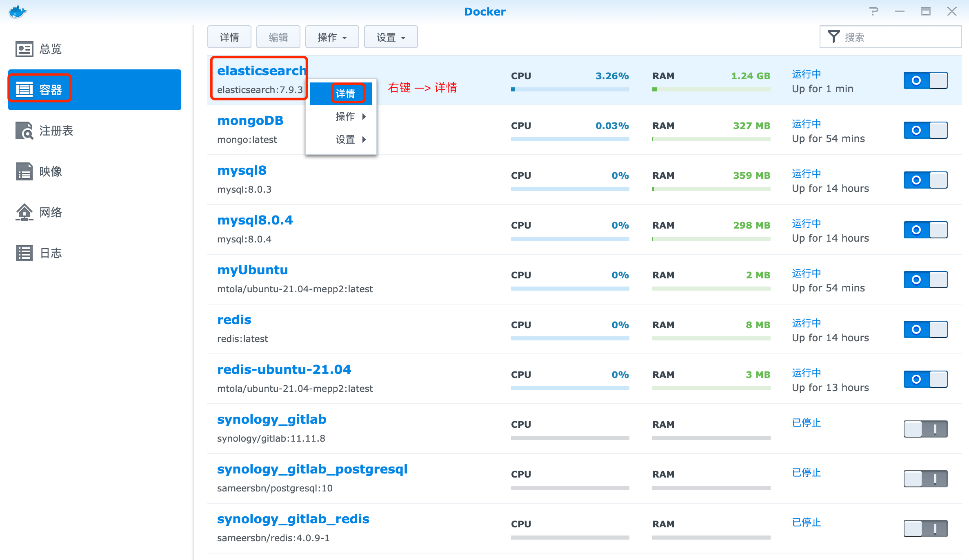Disable the redis container toggle
The height and width of the screenshot is (560, 969).
tap(925, 329)
